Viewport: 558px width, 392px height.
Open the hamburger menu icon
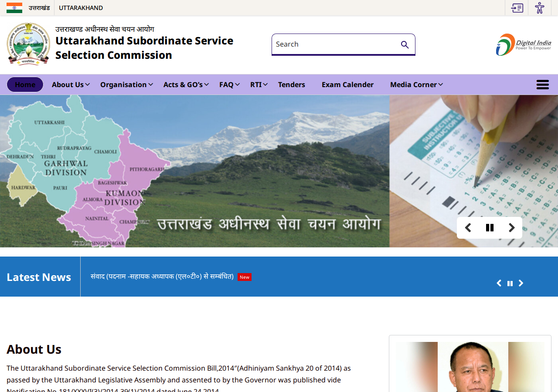[x=543, y=84]
